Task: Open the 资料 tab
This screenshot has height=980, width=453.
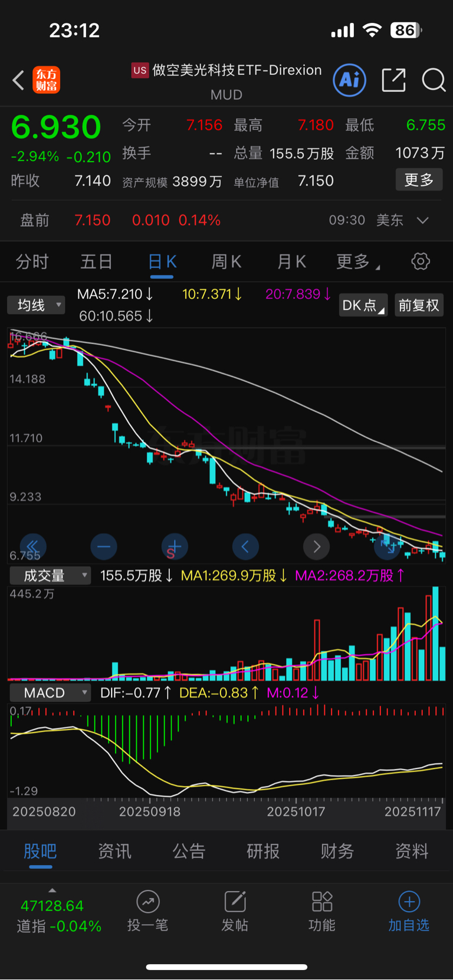Action: pyautogui.click(x=412, y=851)
